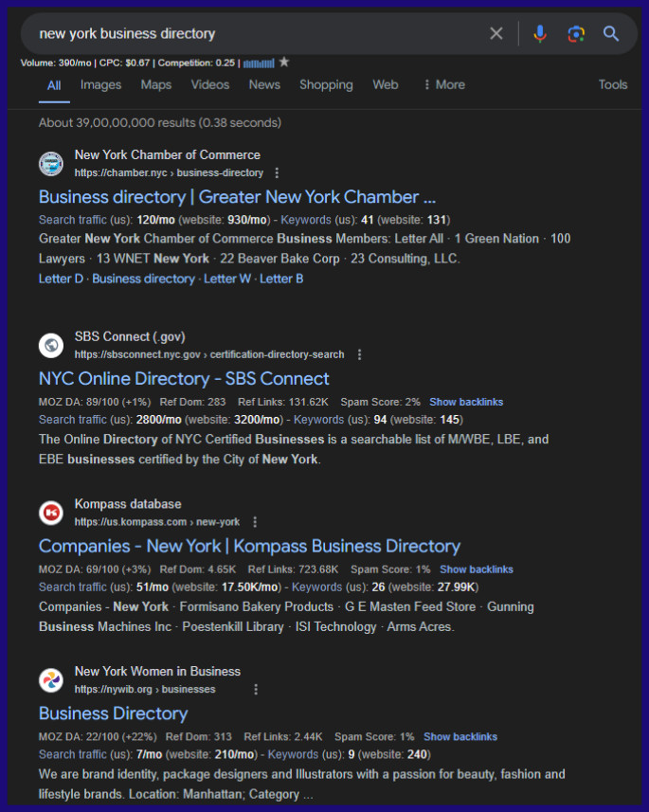Clear the search query with the X icon

pos(496,34)
